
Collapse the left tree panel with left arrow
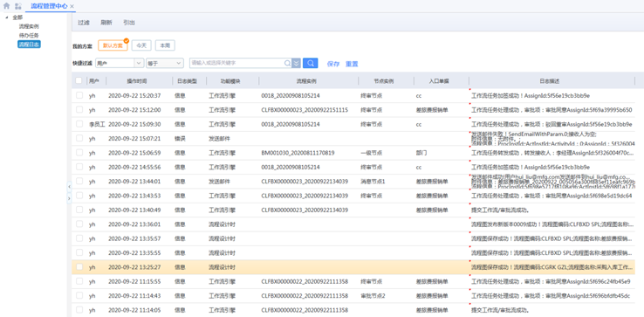click(69, 187)
